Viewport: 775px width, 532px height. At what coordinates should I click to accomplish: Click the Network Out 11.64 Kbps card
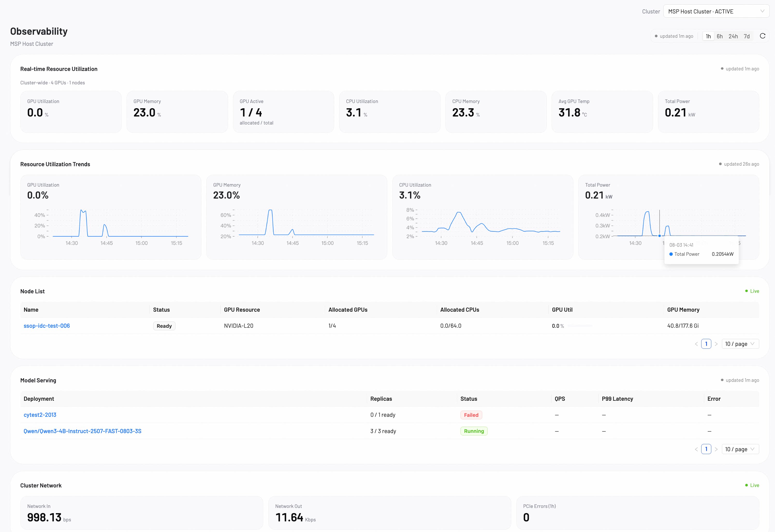click(x=390, y=513)
